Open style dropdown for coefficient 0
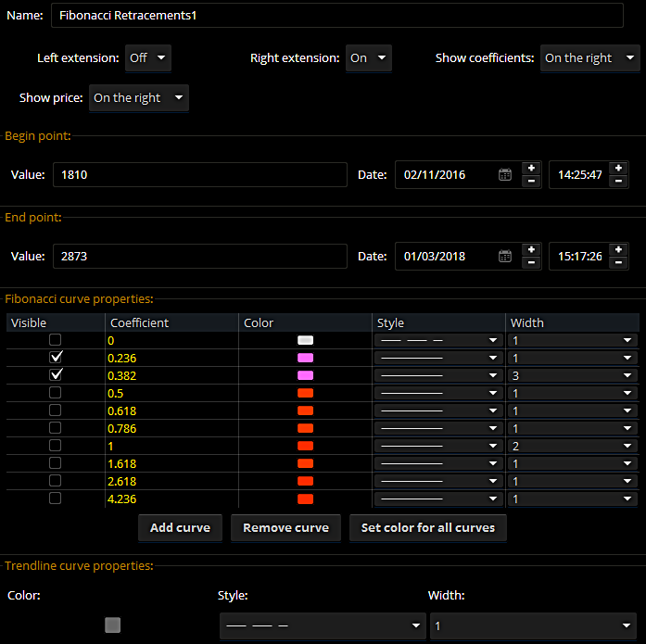646x644 pixels. coord(438,340)
